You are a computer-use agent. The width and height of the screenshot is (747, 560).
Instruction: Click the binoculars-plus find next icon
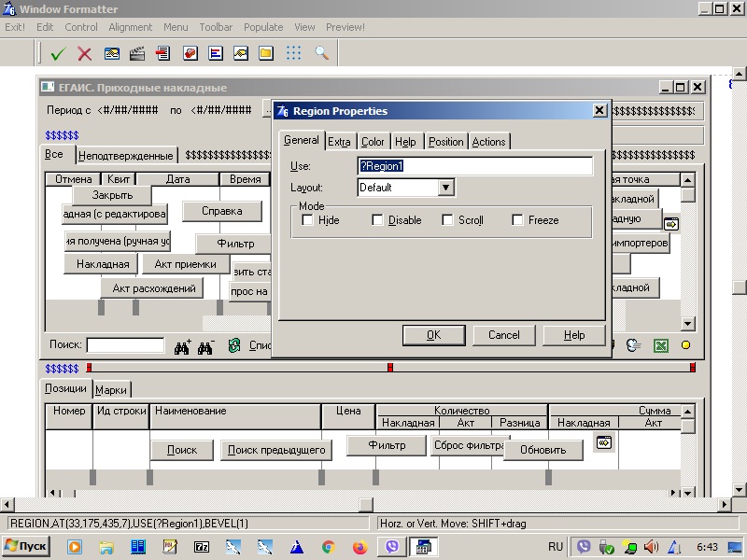pos(182,346)
